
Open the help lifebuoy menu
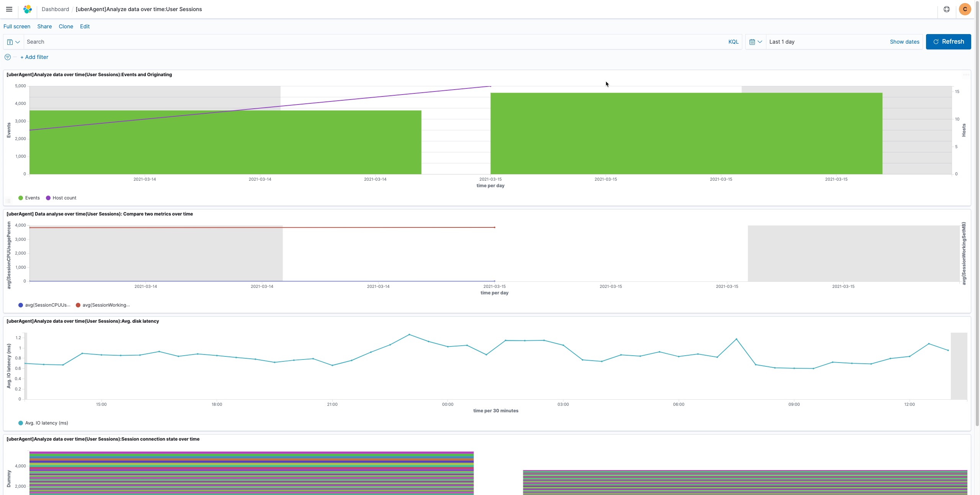click(946, 9)
